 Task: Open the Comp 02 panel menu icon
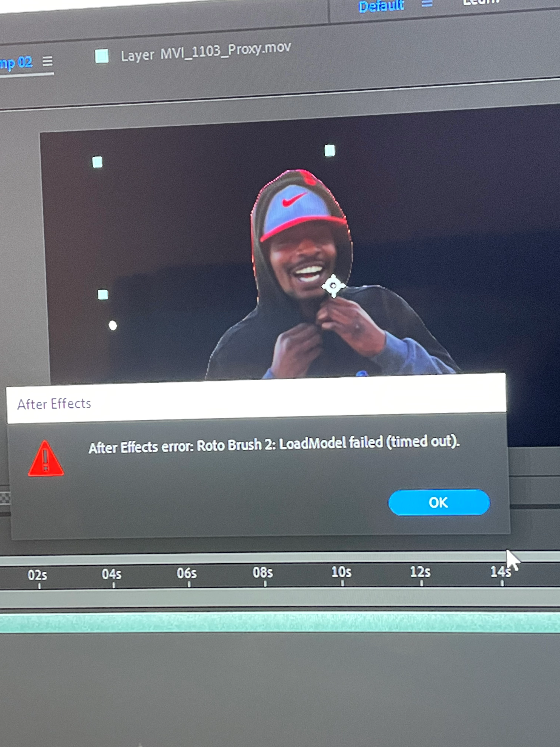point(48,62)
